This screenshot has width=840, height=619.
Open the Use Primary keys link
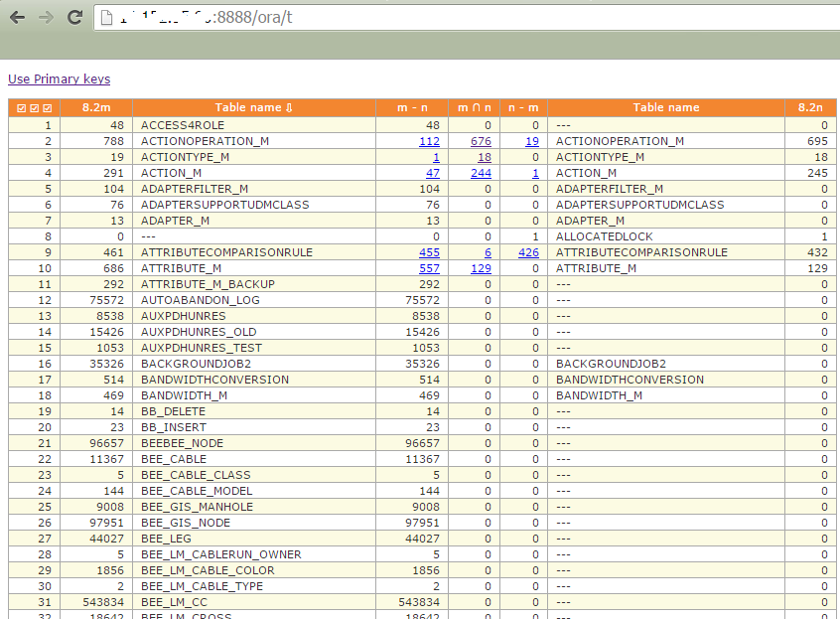[59, 79]
